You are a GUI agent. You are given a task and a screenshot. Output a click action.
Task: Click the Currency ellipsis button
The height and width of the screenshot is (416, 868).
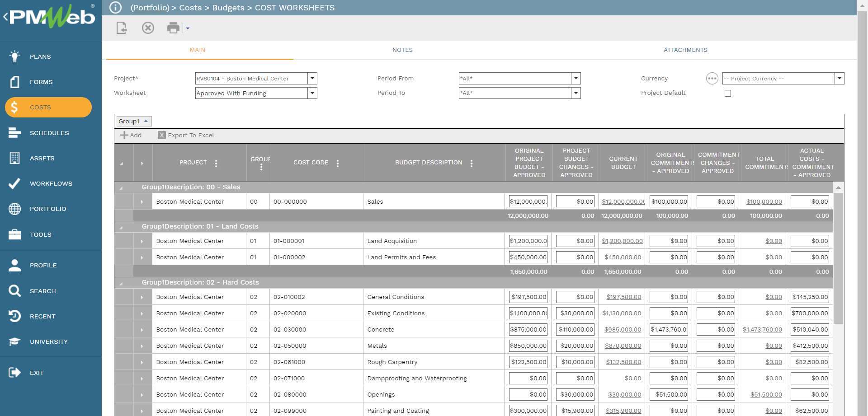[x=712, y=79]
